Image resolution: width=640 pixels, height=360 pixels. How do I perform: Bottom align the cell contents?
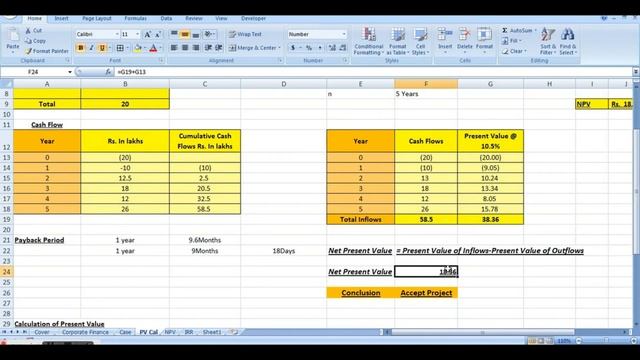tap(196, 34)
